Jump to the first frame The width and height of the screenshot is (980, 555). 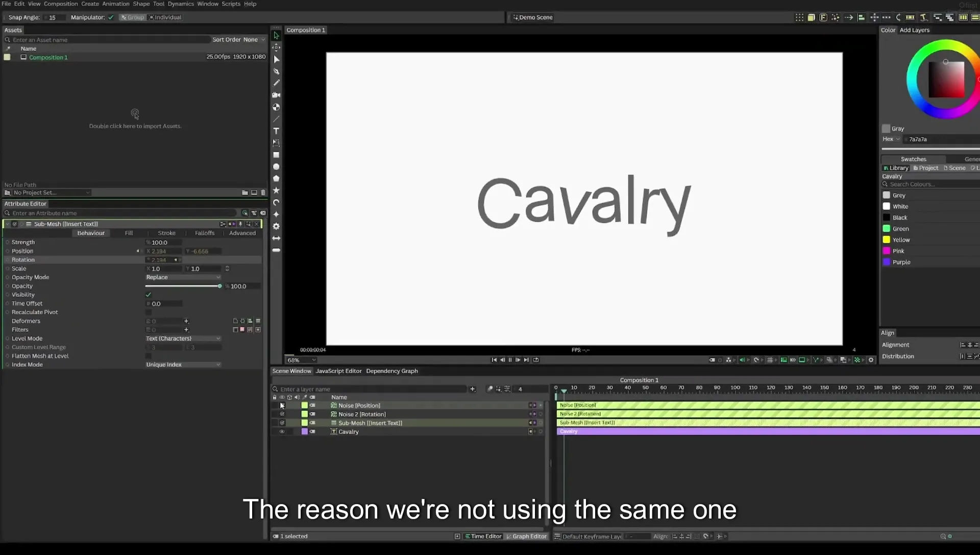494,360
